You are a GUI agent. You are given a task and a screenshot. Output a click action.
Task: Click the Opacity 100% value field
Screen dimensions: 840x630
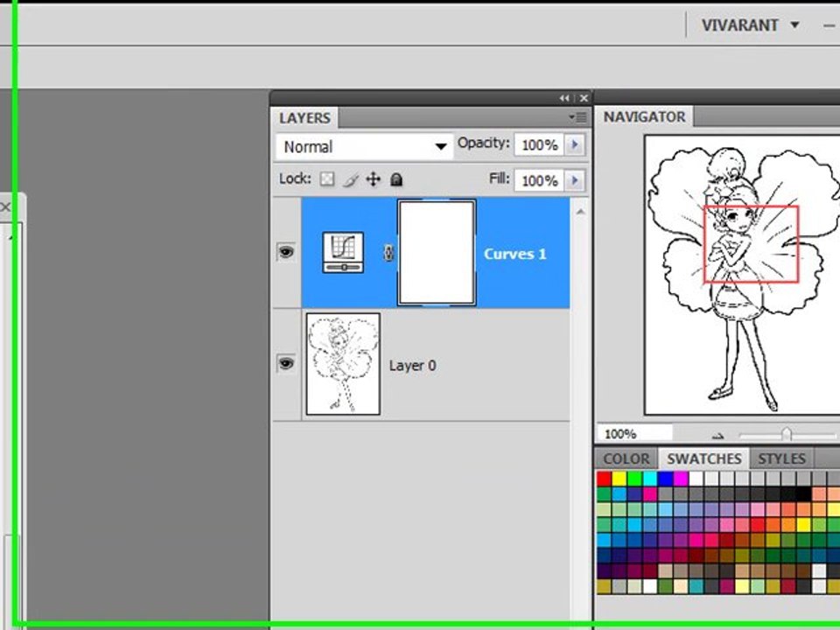(540, 144)
